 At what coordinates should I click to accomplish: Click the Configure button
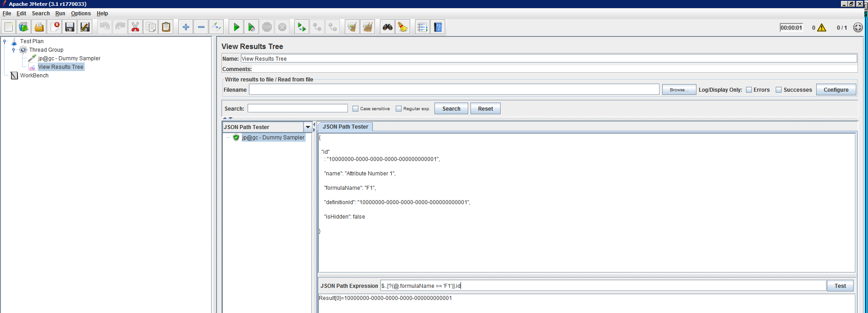[836, 90]
